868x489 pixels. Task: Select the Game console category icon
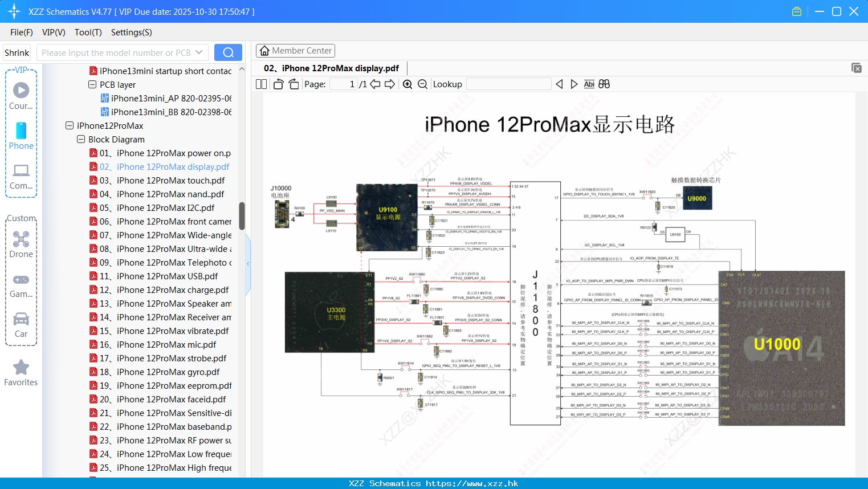click(x=21, y=286)
